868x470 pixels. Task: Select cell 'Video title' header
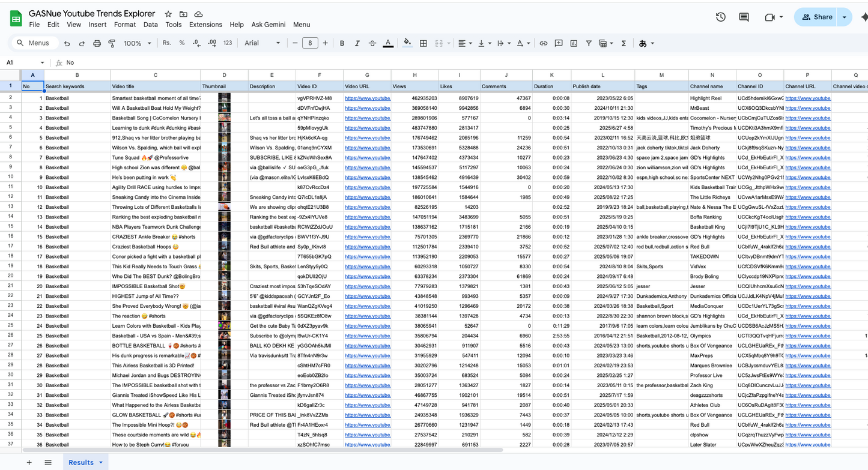pyautogui.click(x=156, y=86)
